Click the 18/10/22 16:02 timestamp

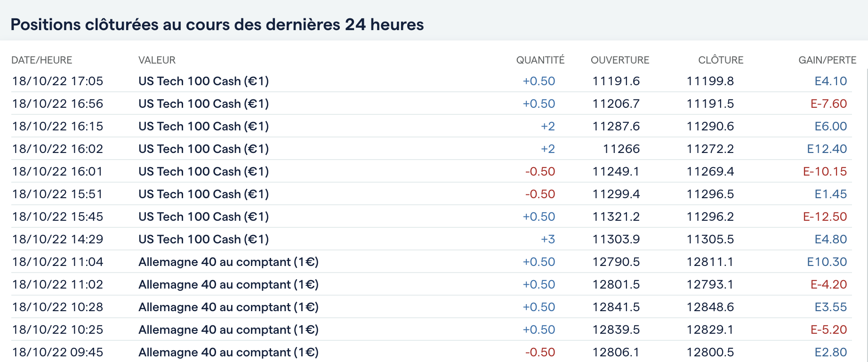coord(57,149)
